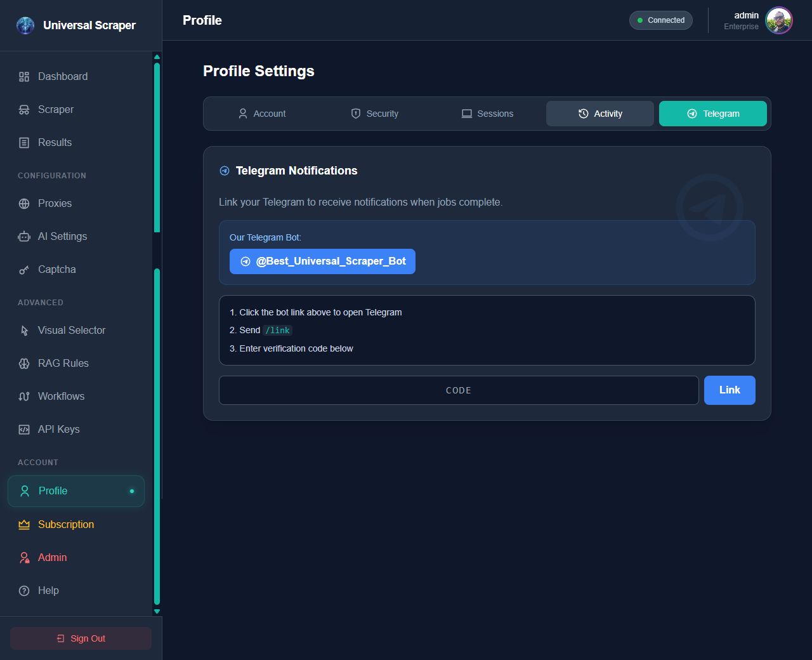The image size is (812, 660).
Task: Click the sidebar scrollbar up arrow
Action: pyautogui.click(x=157, y=57)
